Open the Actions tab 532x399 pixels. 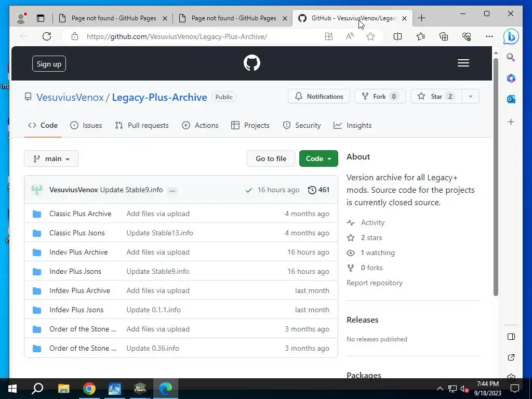click(x=200, y=126)
